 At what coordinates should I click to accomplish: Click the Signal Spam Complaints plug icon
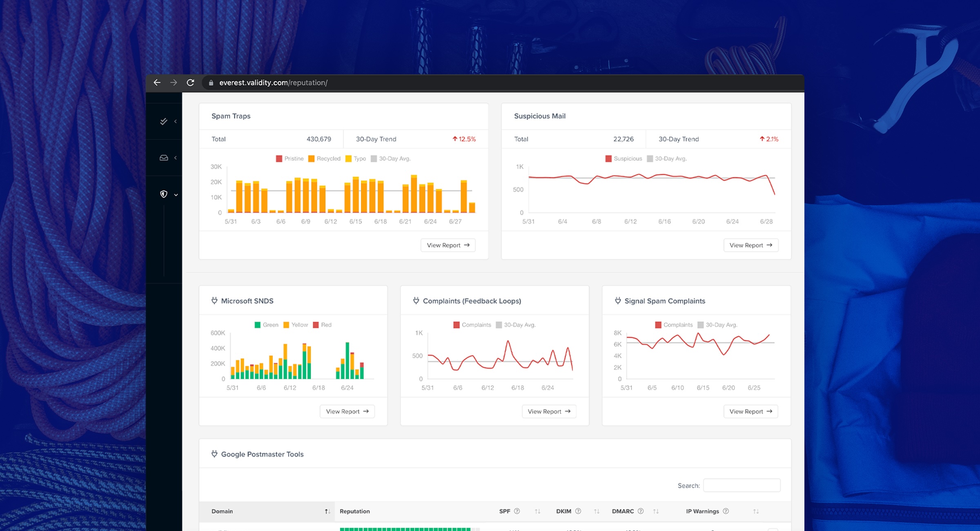coord(618,301)
